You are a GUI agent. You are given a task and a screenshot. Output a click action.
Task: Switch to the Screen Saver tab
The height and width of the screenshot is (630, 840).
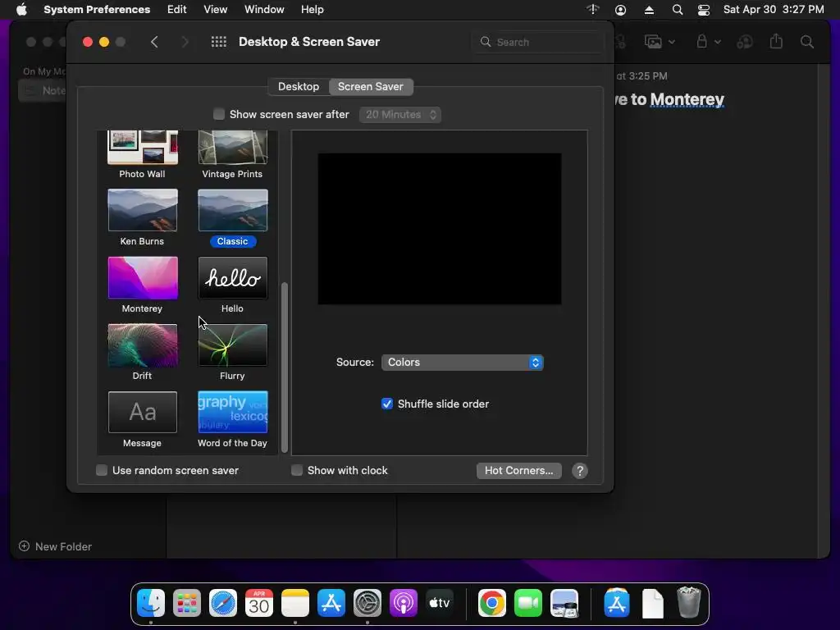tap(371, 87)
